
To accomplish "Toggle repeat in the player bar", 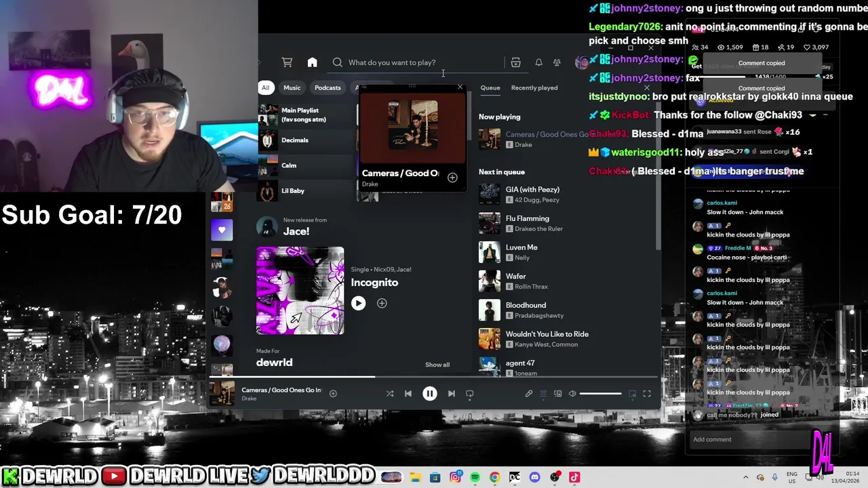I will point(469,393).
